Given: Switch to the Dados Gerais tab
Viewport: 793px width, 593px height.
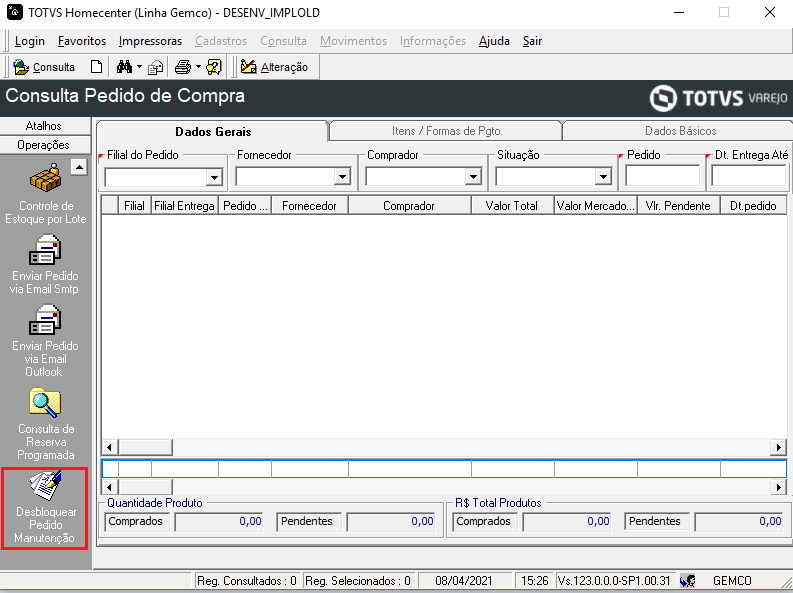Looking at the screenshot, I should (213, 131).
